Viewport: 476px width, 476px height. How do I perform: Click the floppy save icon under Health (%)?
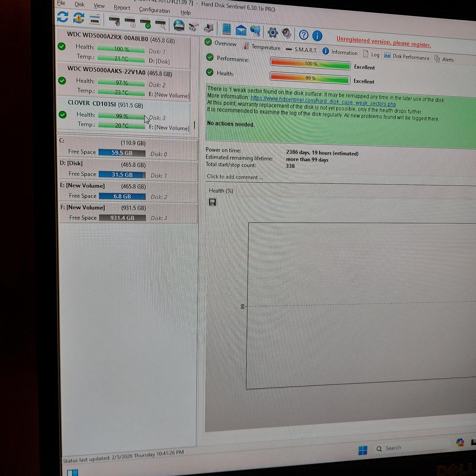pyautogui.click(x=212, y=202)
